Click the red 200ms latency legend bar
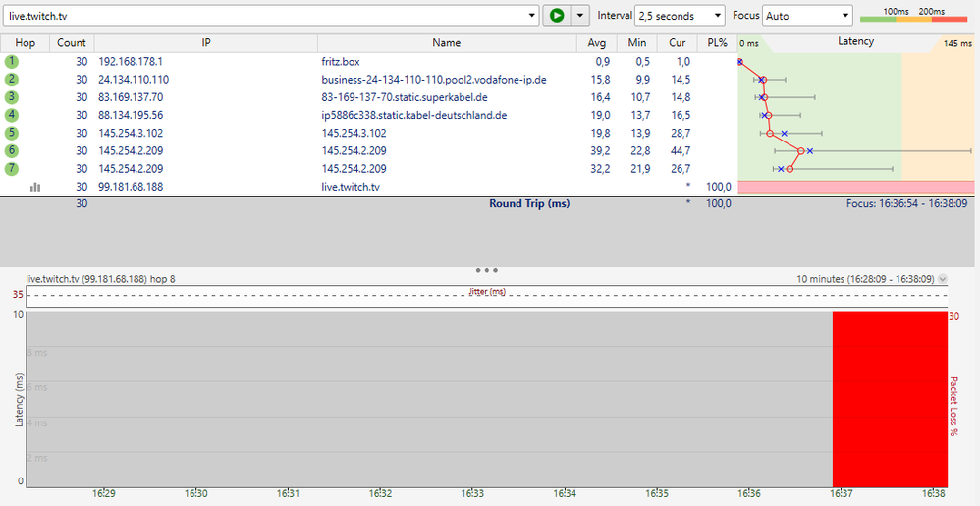Screen dimensions: 980x506 [950, 20]
